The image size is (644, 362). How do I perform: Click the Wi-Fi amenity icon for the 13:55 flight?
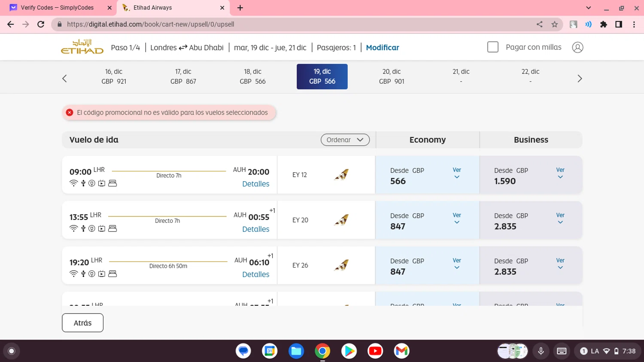[73, 228]
